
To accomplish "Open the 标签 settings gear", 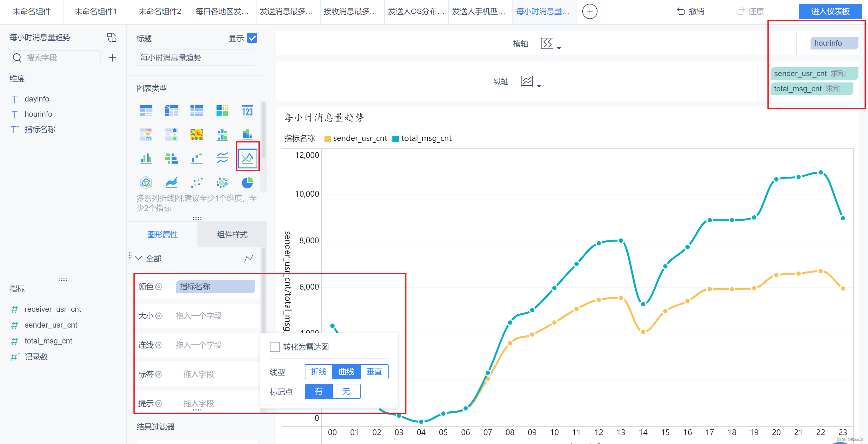I will (x=159, y=374).
